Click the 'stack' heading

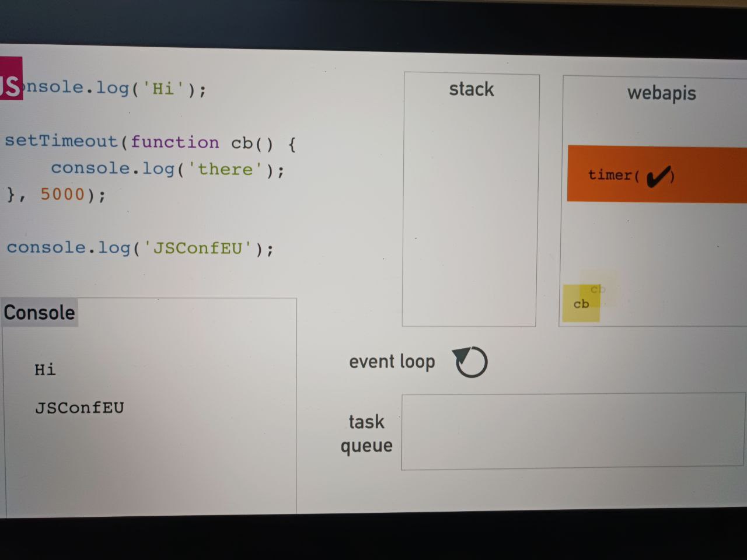[472, 89]
